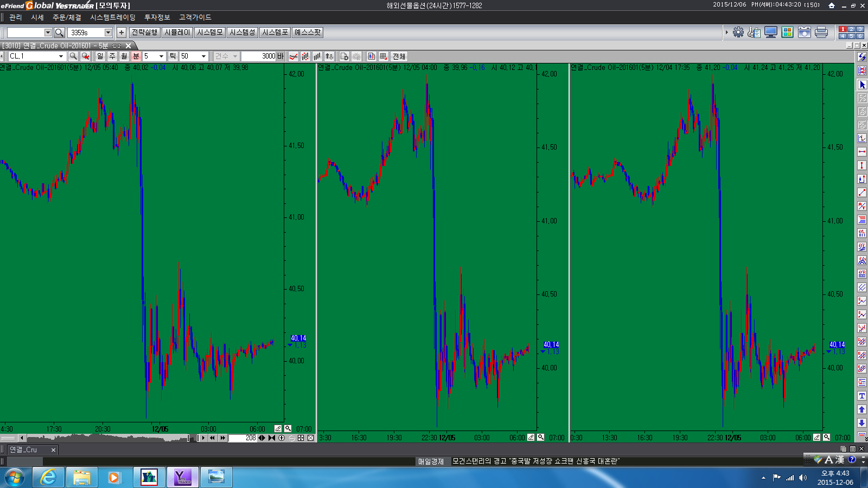Open the 시스템트레이딩 menu
Screen dimensions: 868x488
(113, 17)
